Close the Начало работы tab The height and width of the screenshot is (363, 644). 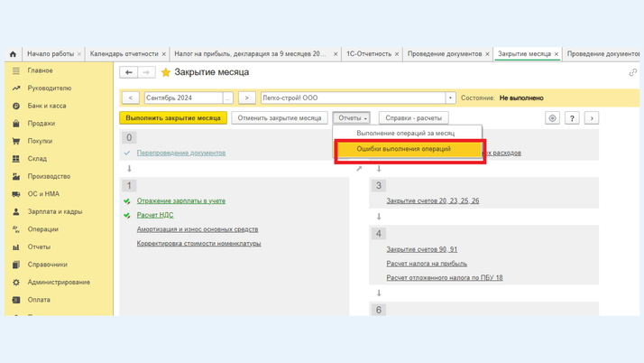pyautogui.click(x=79, y=54)
